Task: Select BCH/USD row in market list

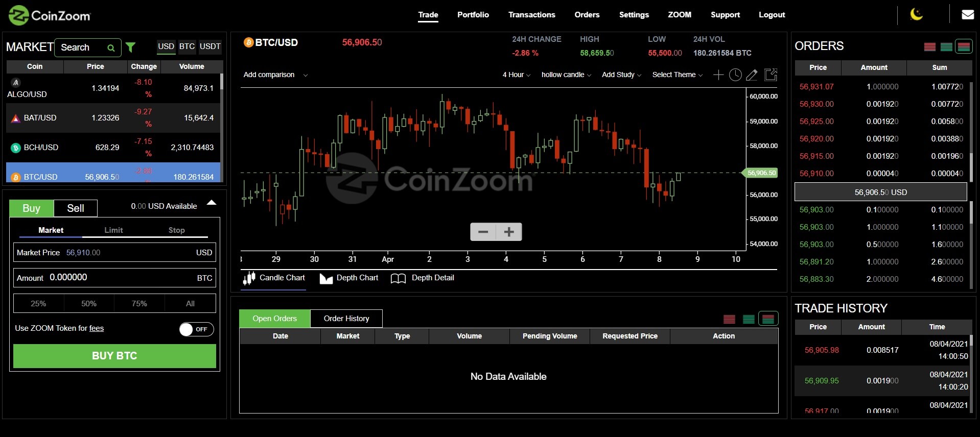Action: click(113, 148)
